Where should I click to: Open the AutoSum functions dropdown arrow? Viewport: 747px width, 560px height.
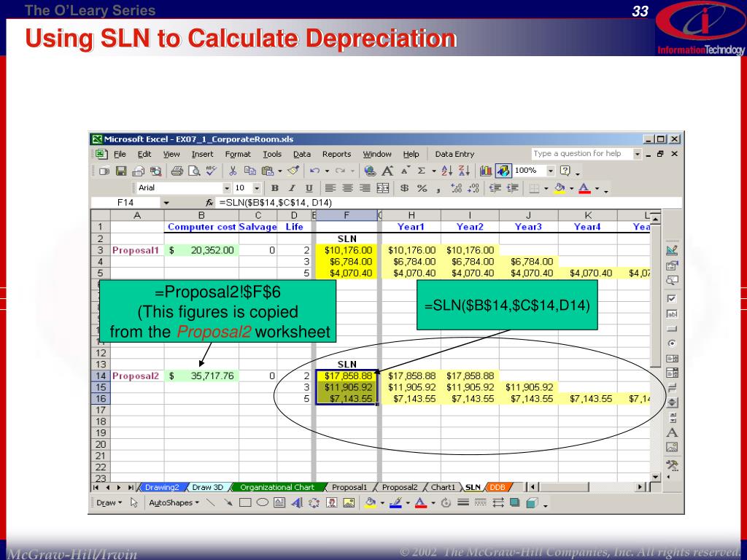click(433, 171)
